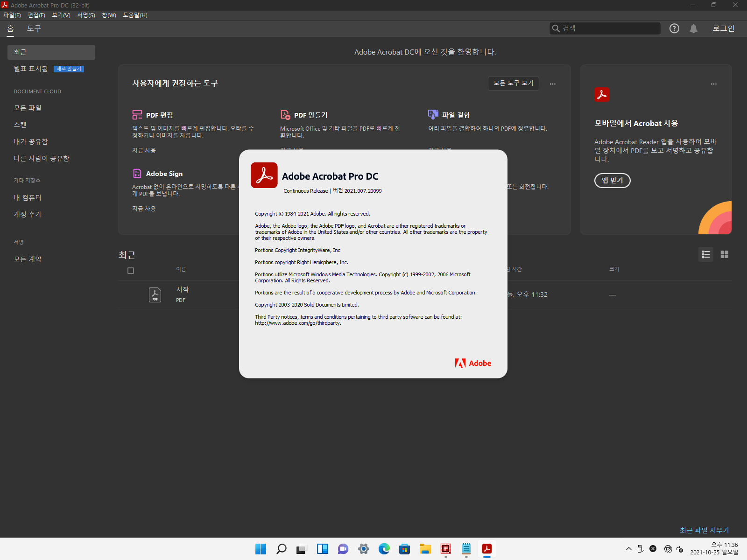Switch to the 도구 tab
The height and width of the screenshot is (560, 747).
[34, 28]
